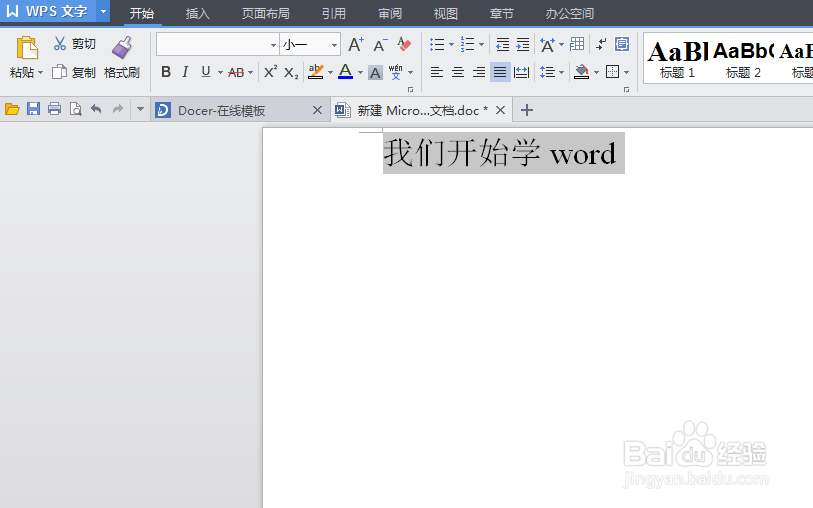The height and width of the screenshot is (508, 813).
Task: Activate the 格式刷 format painter
Action: [x=122, y=57]
